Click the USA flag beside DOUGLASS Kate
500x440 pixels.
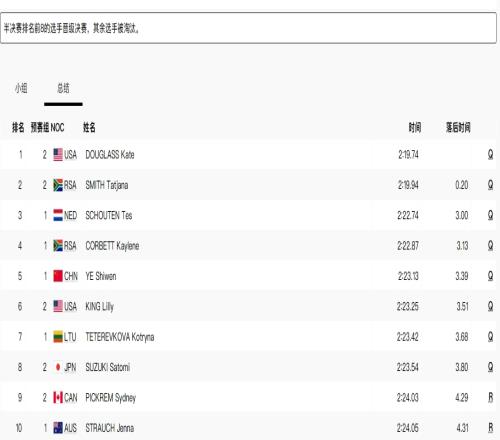click(x=58, y=155)
